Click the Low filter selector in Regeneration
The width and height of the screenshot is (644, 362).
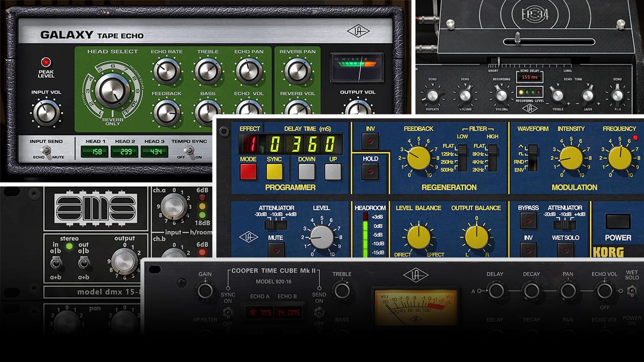[462, 157]
